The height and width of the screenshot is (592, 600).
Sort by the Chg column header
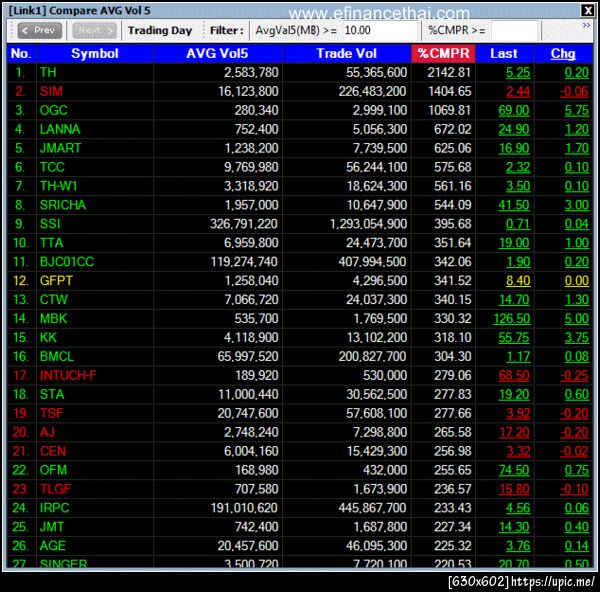tap(563, 54)
